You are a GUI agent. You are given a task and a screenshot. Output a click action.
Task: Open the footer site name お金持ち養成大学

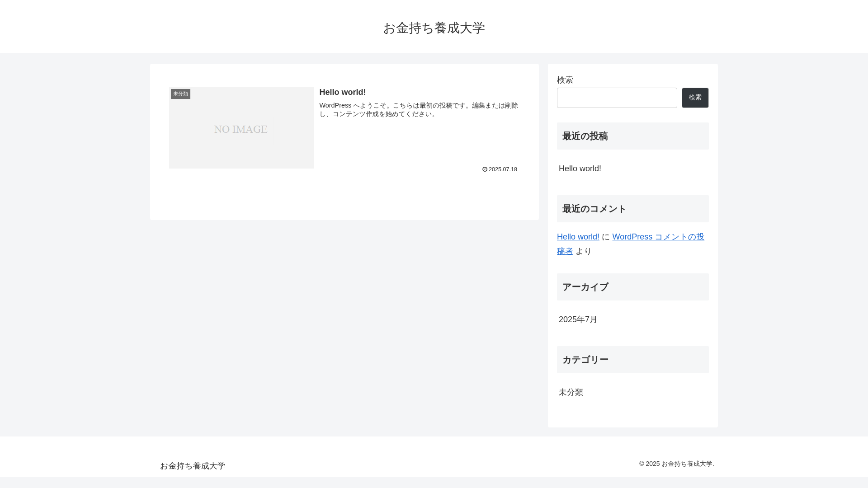(193, 466)
